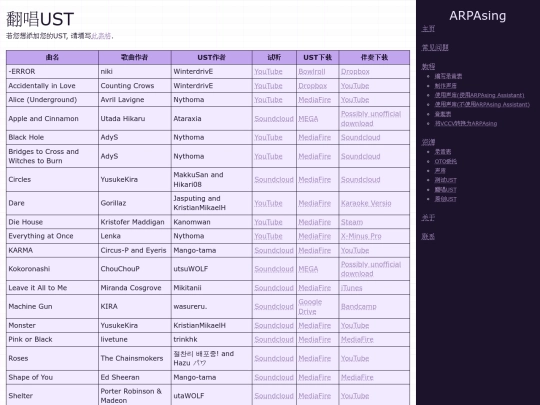This screenshot has height=405, width=540.
Task: Open Google Drive UST for Machine Gun
Action: (310, 307)
